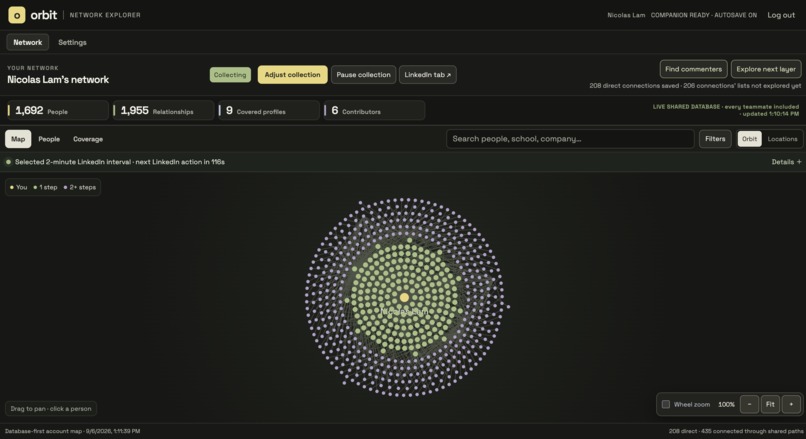Viewport: 806px width, 439px height.
Task: Switch to the People view tab
Action: tap(49, 139)
